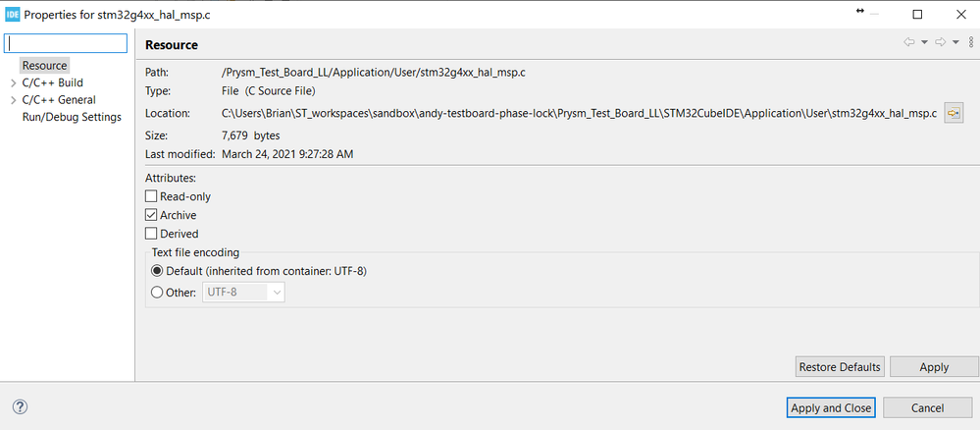Uncheck the Archive attribute checkbox
The width and height of the screenshot is (980, 430).
(x=151, y=215)
